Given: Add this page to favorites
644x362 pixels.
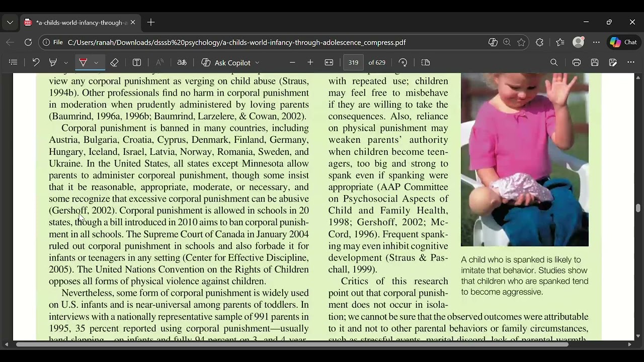Looking at the screenshot, I should click(521, 42).
